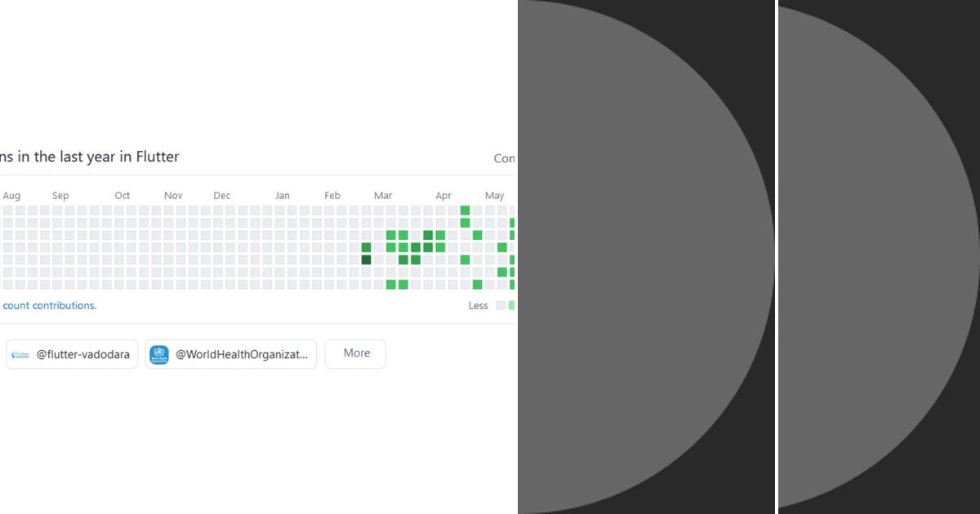Open the Contribution settings dropdown
Viewport: 980px width, 514px height.
pos(505,157)
